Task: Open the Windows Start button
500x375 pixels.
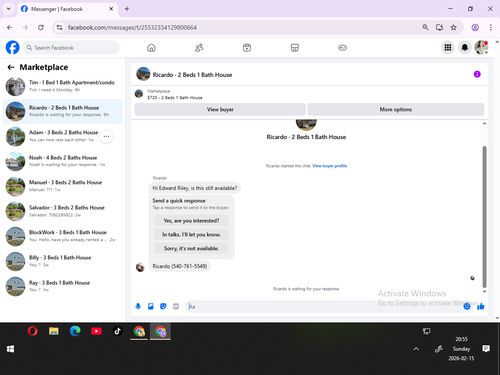Action: tap(10, 349)
